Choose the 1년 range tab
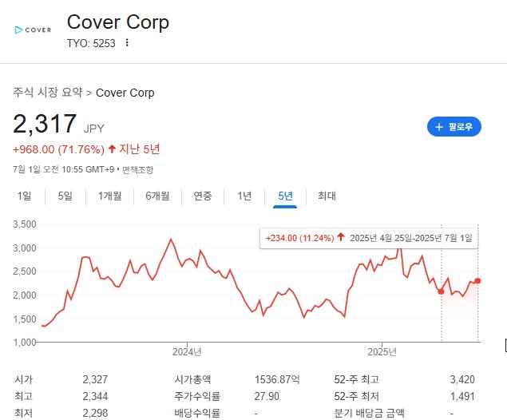Image resolution: width=507 pixels, height=420 pixels. coord(244,196)
